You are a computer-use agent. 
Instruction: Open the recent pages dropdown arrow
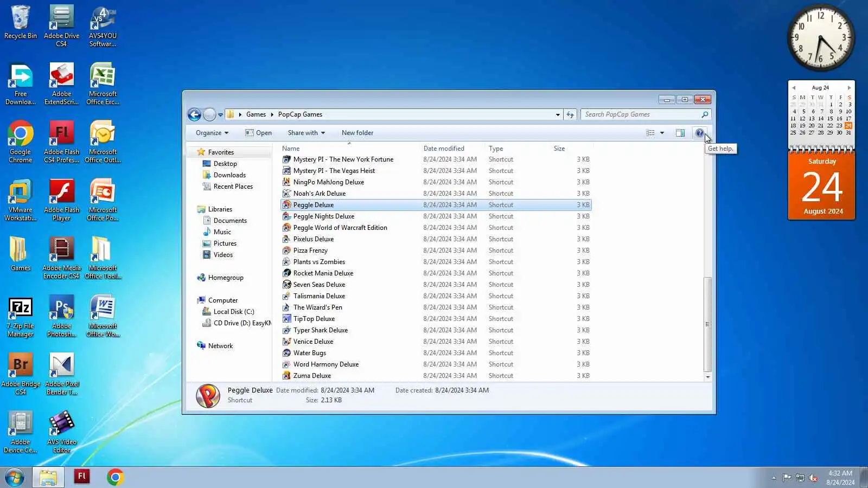tap(220, 115)
